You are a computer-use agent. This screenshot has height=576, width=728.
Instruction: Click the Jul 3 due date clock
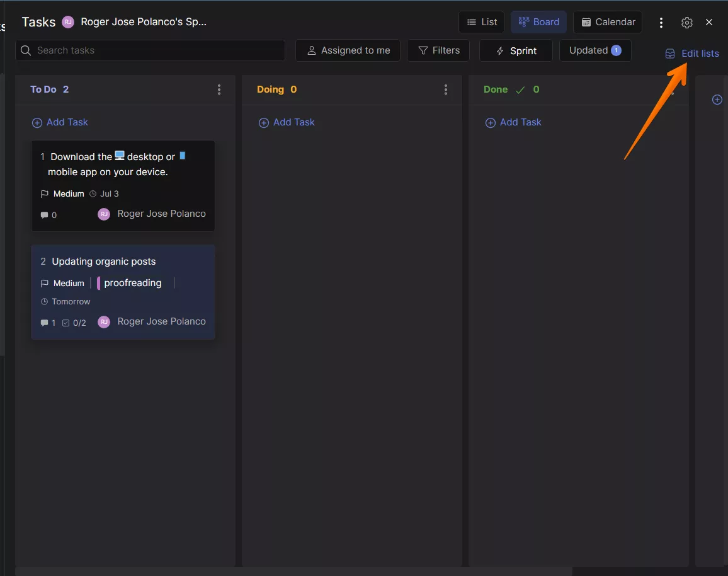(93, 194)
